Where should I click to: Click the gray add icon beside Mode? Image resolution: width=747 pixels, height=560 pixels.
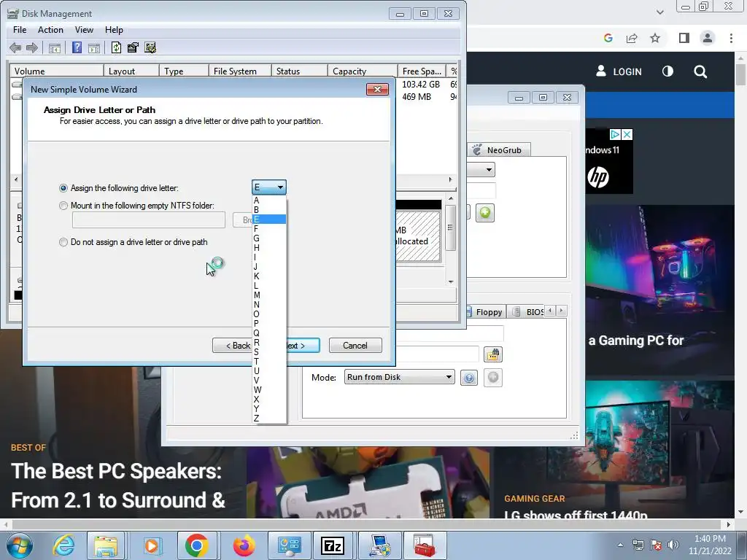click(x=493, y=378)
